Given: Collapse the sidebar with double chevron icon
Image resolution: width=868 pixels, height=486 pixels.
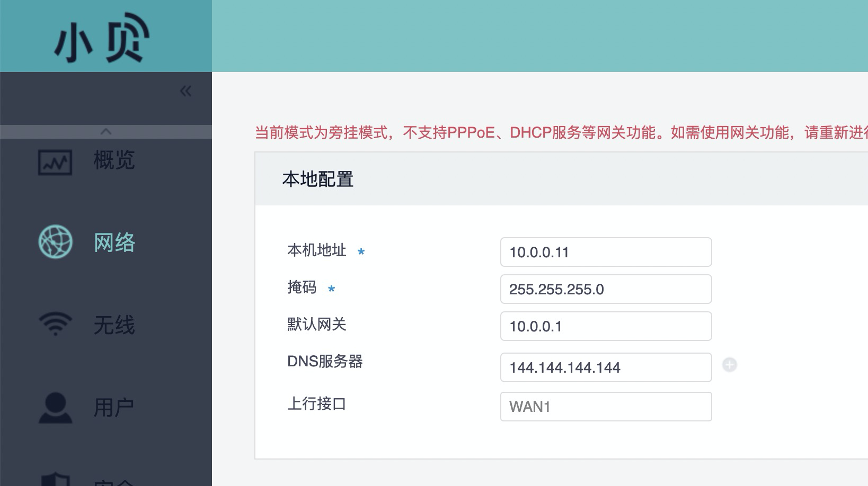Looking at the screenshot, I should tap(185, 91).
